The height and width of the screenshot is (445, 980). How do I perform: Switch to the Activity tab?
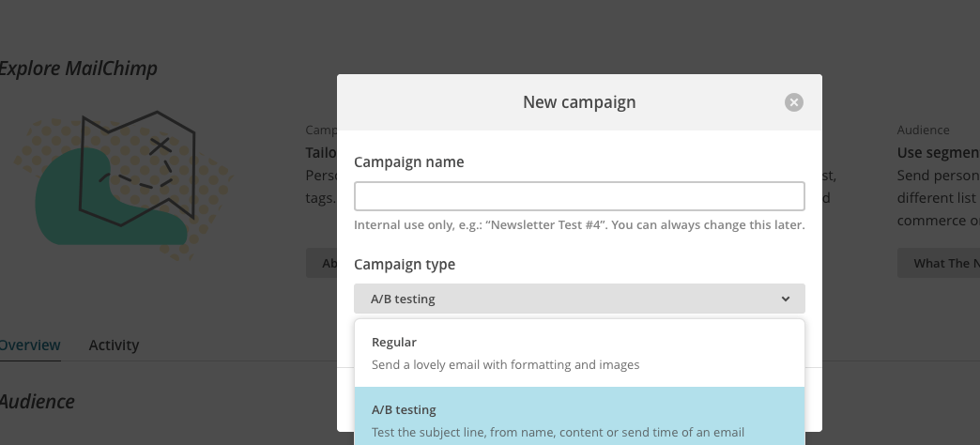point(114,345)
